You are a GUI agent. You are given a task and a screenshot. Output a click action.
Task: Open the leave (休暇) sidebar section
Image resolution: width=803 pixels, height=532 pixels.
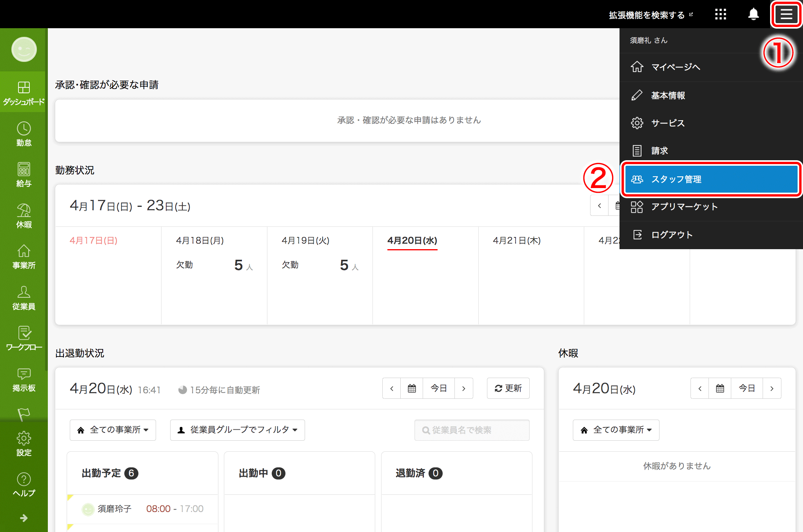(24, 216)
